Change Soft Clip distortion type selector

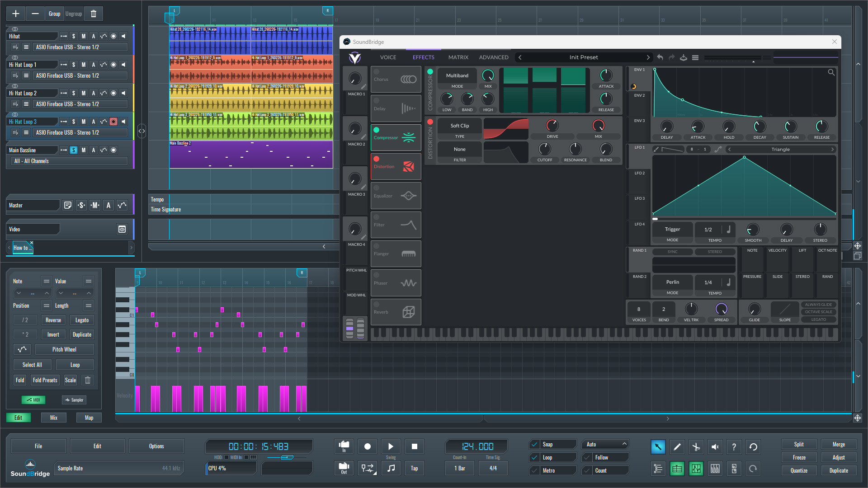click(460, 126)
